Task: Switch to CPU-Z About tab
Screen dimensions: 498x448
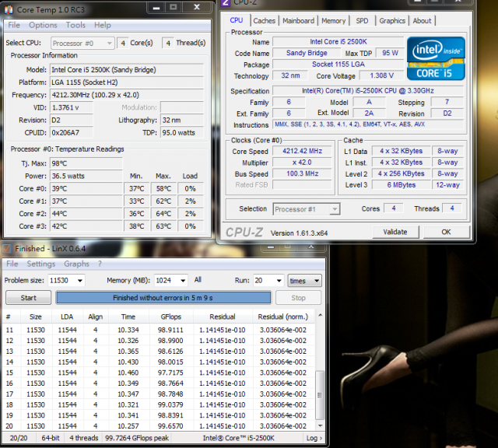Action: click(422, 21)
